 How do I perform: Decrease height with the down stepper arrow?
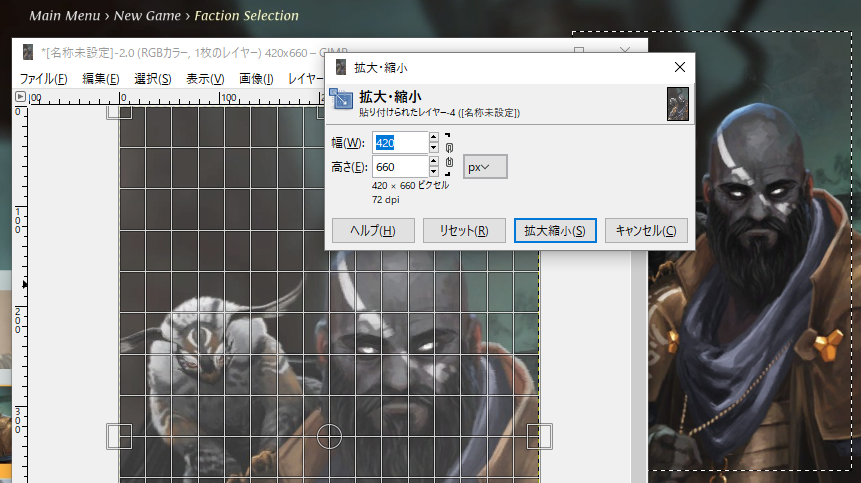point(434,172)
